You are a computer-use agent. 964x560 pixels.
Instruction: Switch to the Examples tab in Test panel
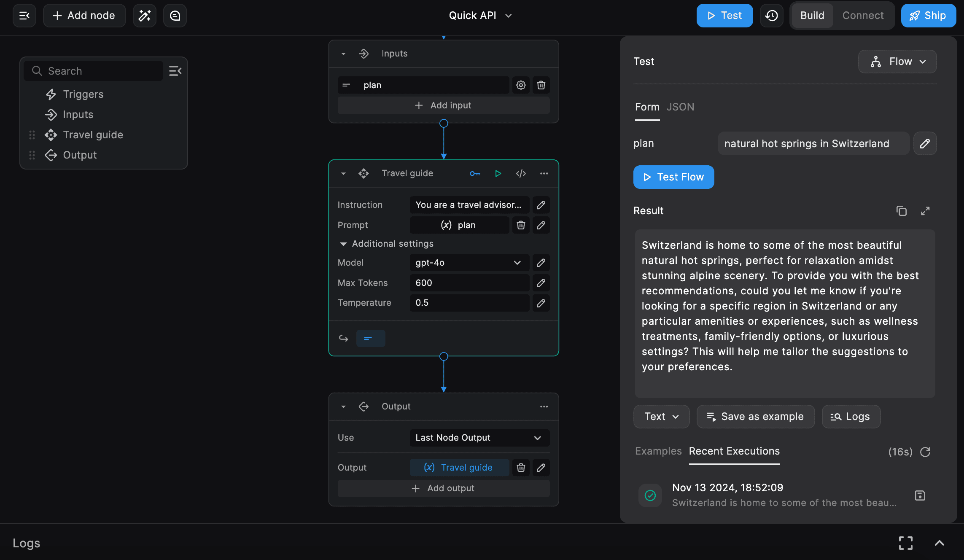(x=658, y=451)
